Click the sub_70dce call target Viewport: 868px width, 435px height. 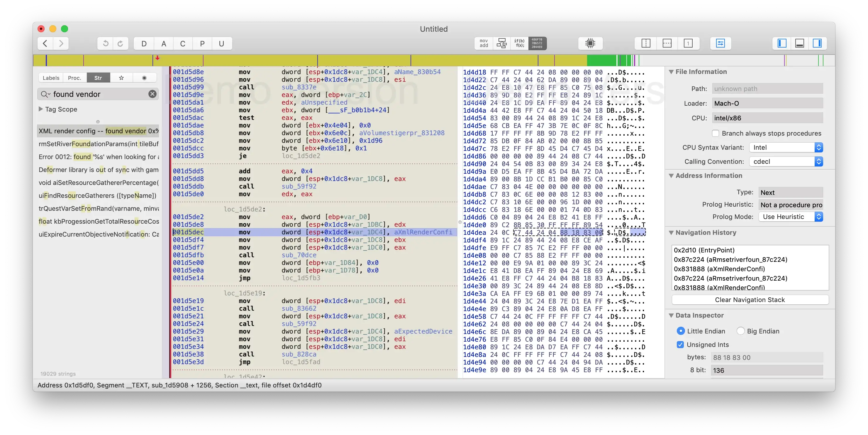299,255
